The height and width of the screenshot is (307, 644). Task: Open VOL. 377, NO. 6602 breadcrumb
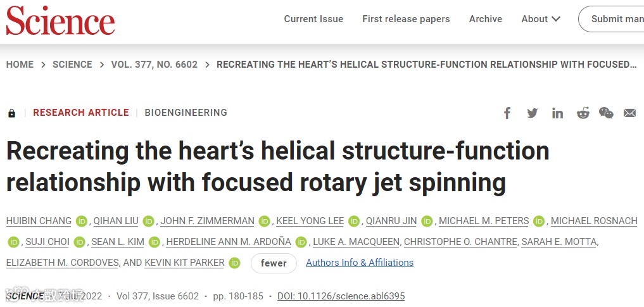[155, 65]
